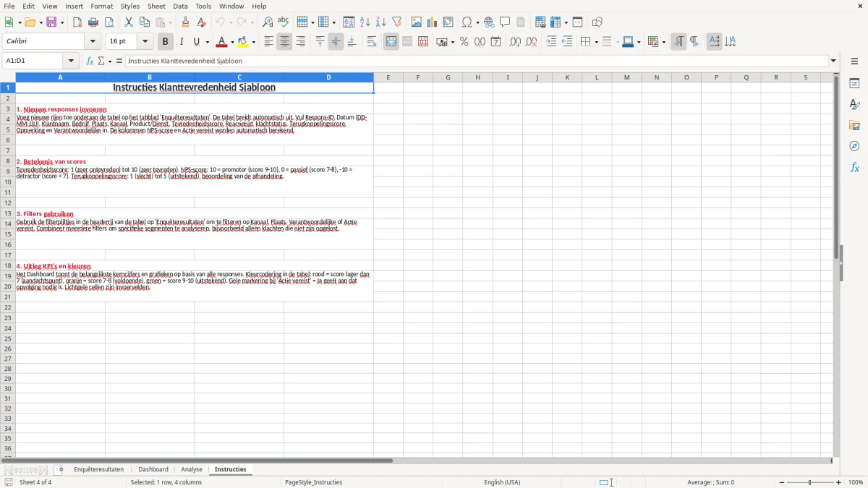The height and width of the screenshot is (488, 868).
Task: Format as date
Action: click(x=496, y=42)
